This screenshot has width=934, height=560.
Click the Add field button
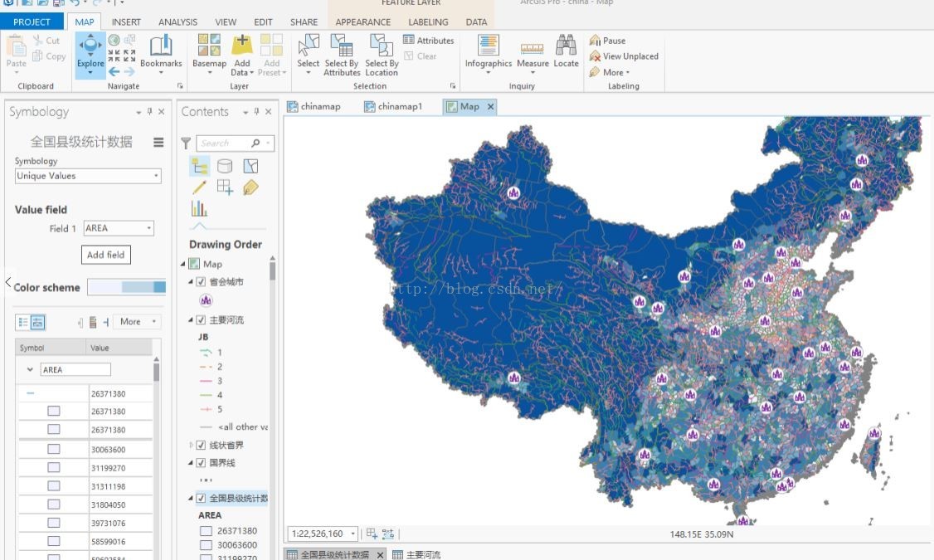(106, 255)
